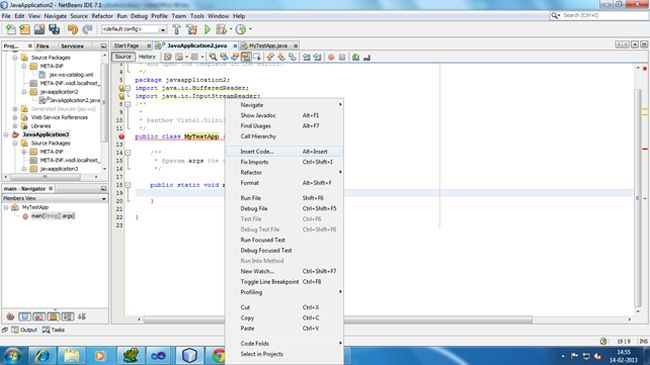Click the Profile Project clock icon

(241, 29)
